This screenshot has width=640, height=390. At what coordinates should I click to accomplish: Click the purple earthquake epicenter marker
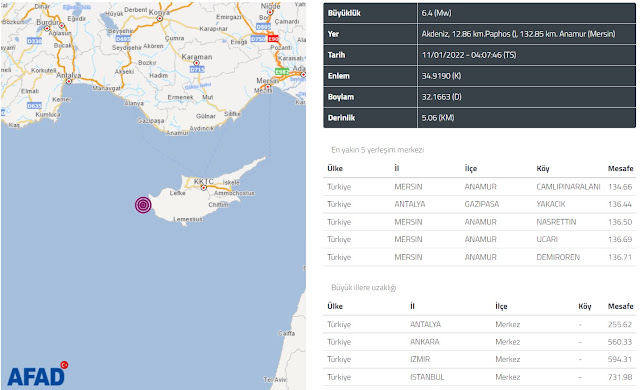[143, 205]
